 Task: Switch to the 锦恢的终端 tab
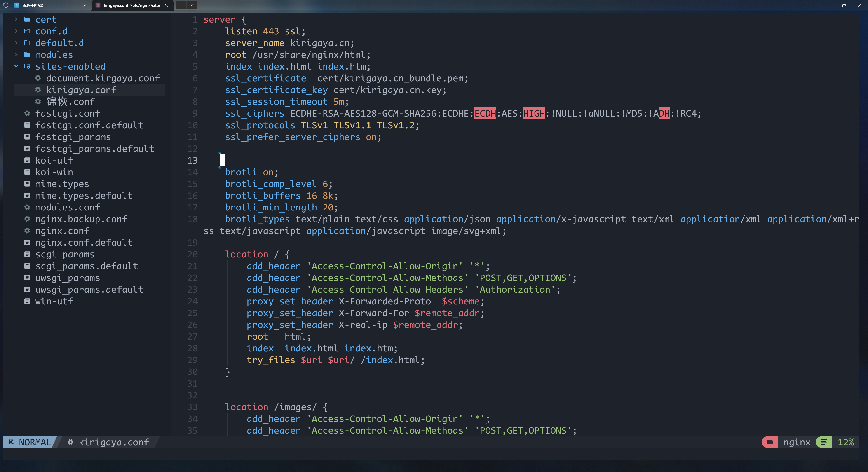coord(47,5)
